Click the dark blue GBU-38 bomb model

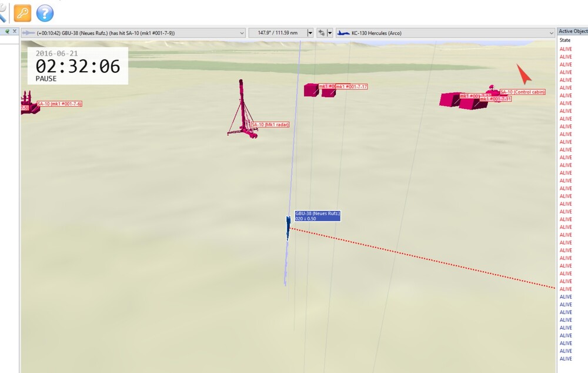click(288, 228)
